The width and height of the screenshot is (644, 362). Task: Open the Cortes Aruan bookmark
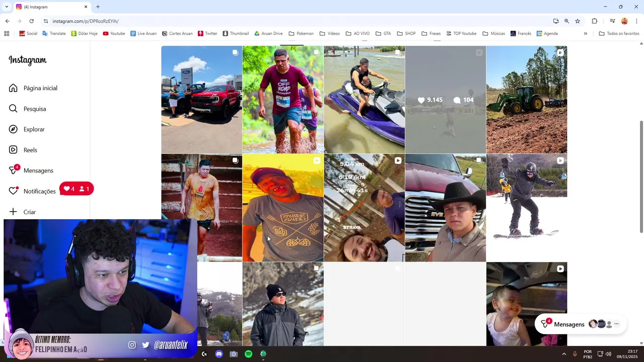point(177,34)
